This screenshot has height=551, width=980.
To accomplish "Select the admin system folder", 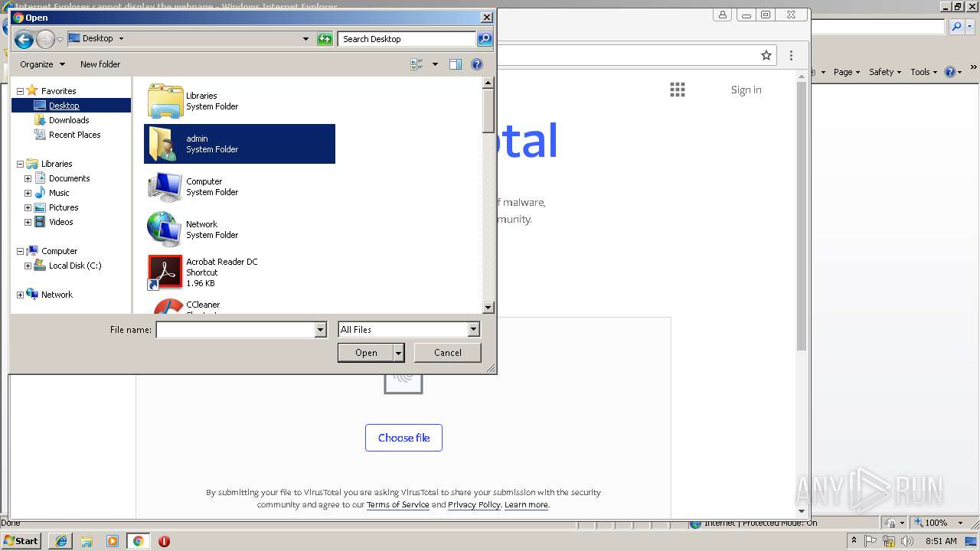I will (x=240, y=144).
